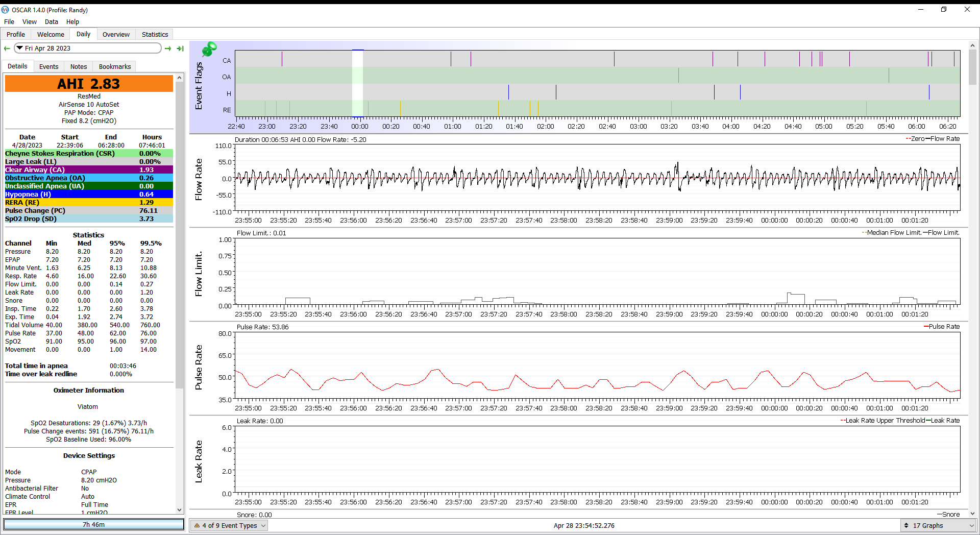The height and width of the screenshot is (535, 980).
Task: Click the Obstructive Apnea (OA) row
Action: 89,178
